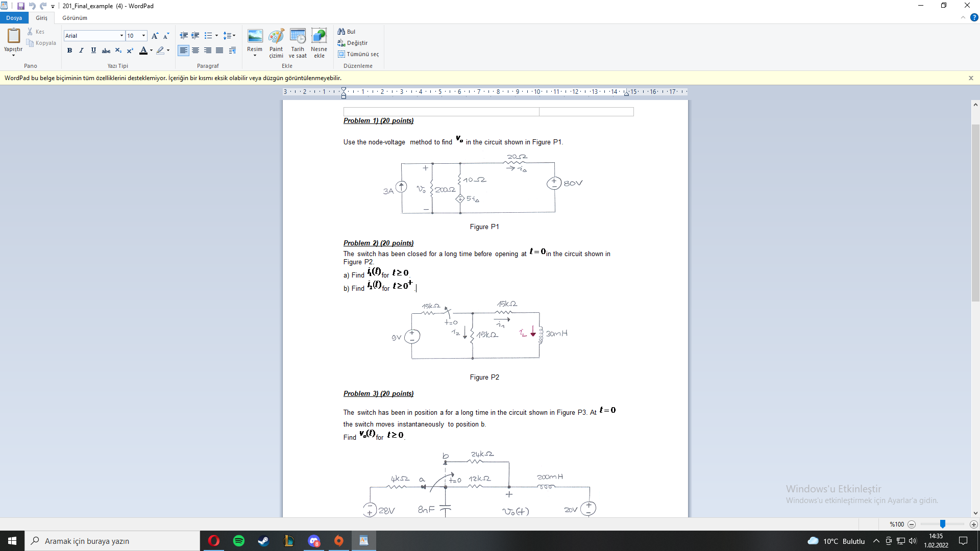Undo the last action

coord(32,6)
